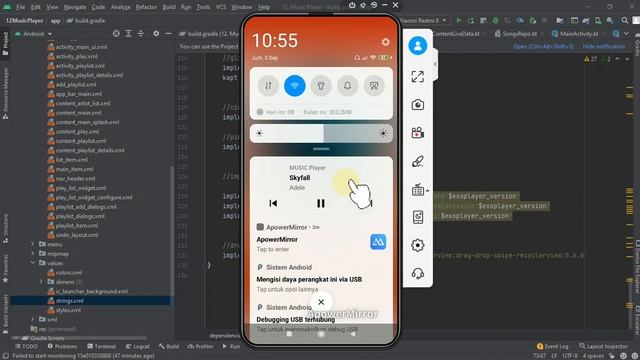
Task: Click warnings count indicator in editor
Action: [x=591, y=59]
